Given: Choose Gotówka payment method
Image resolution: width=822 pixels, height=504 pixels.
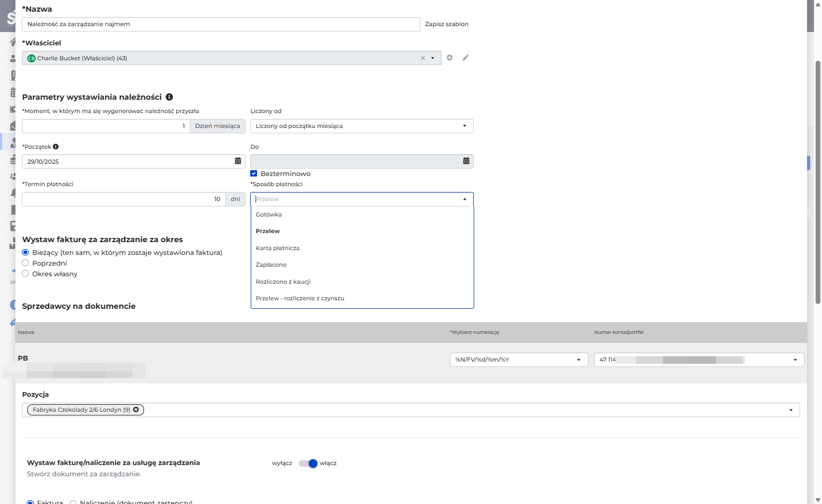Looking at the screenshot, I should [362, 214].
